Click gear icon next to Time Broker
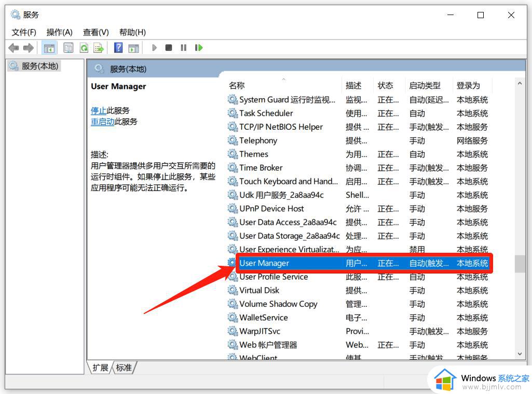The height and width of the screenshot is (394, 532). click(x=233, y=168)
